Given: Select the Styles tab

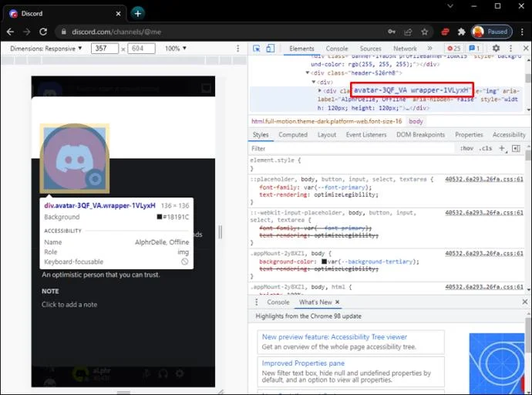Looking at the screenshot, I should (261, 135).
